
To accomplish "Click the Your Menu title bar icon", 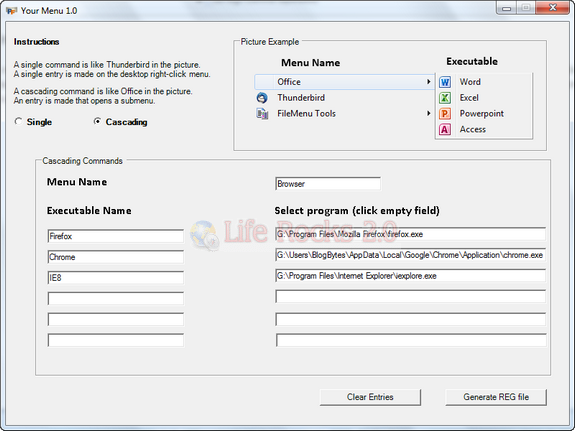I will (12, 11).
